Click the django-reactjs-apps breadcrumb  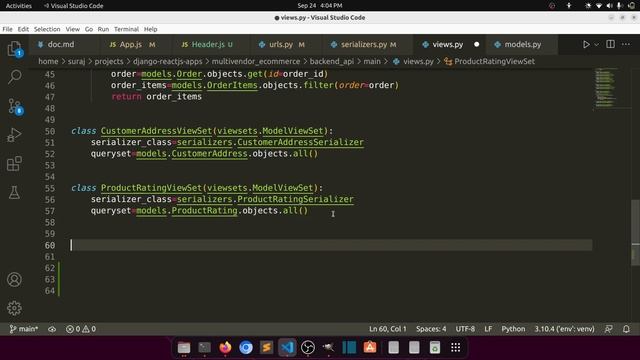[167, 61]
